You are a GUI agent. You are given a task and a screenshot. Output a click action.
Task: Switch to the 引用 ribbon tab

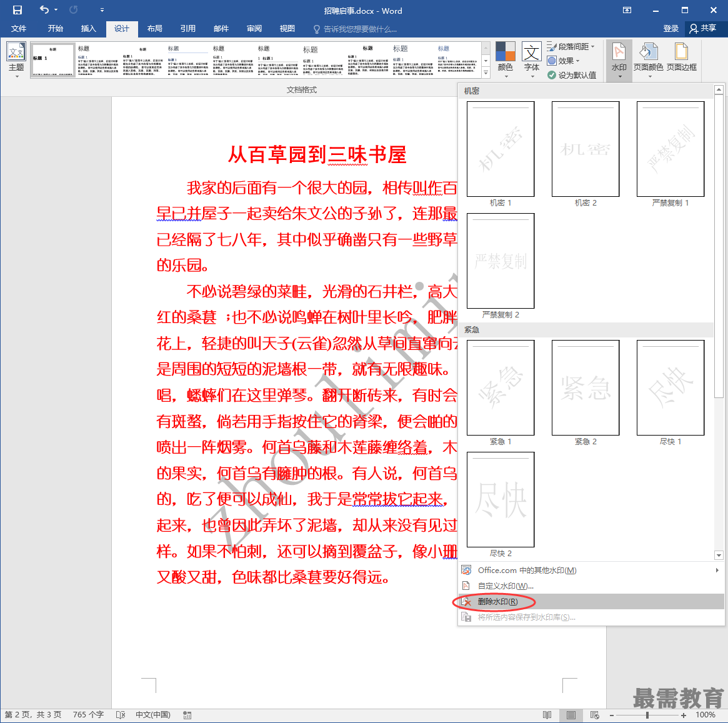pyautogui.click(x=188, y=29)
